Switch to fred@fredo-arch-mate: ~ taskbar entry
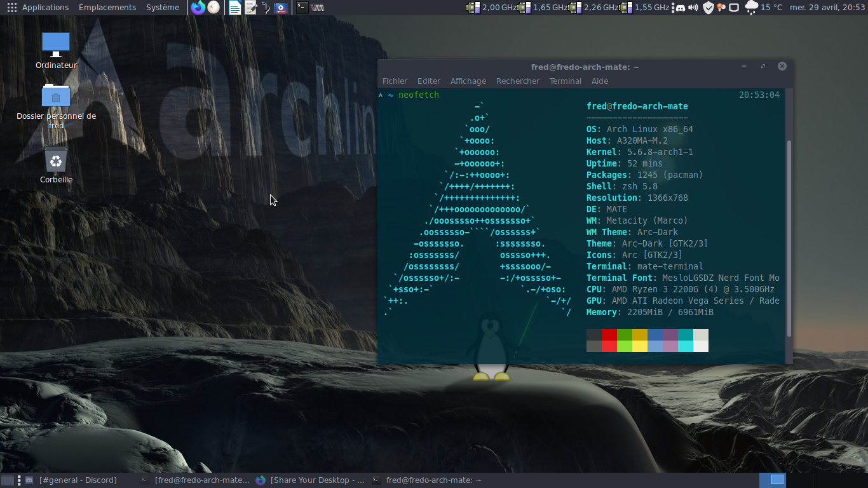The image size is (868, 488). click(427, 480)
